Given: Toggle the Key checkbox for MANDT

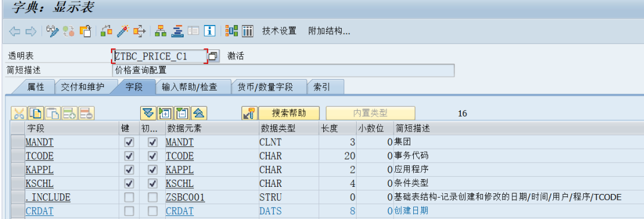Looking at the screenshot, I should click(129, 142).
